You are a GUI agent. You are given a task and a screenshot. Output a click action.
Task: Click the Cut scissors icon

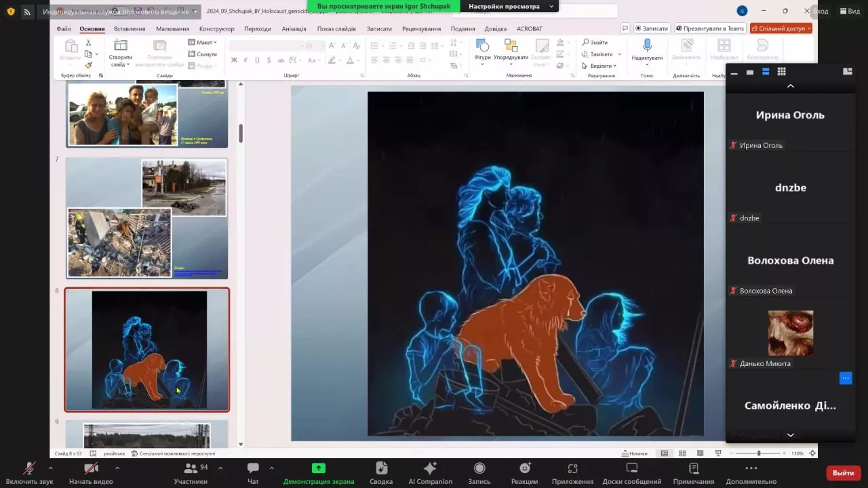point(88,43)
